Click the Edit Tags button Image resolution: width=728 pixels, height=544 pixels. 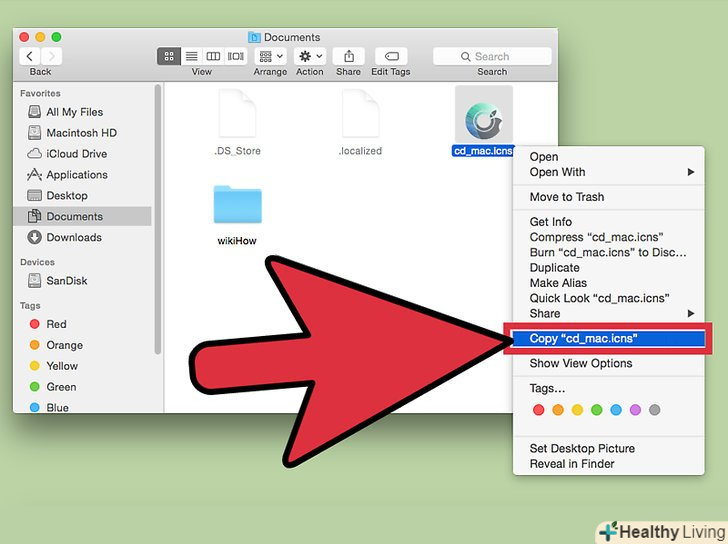(391, 57)
